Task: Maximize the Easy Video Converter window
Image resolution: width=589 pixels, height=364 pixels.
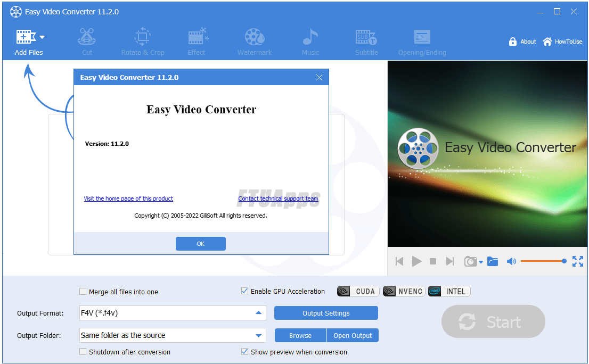Action: (x=557, y=12)
